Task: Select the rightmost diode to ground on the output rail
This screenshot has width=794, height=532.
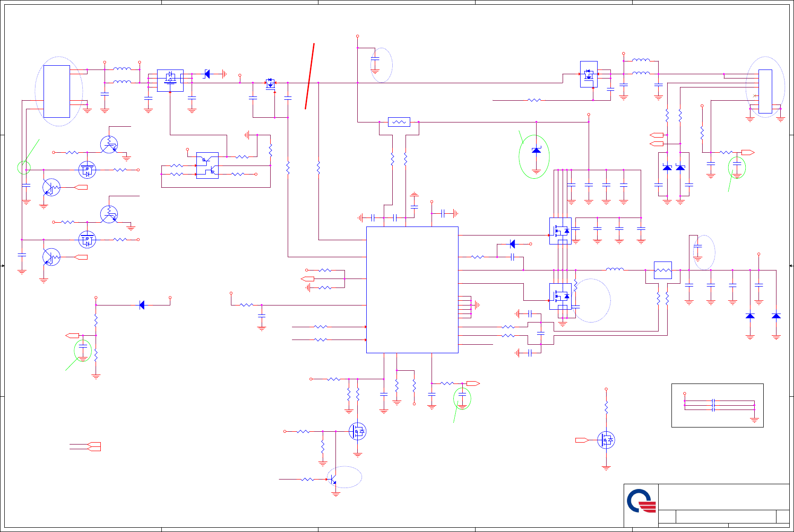Action: click(776, 316)
